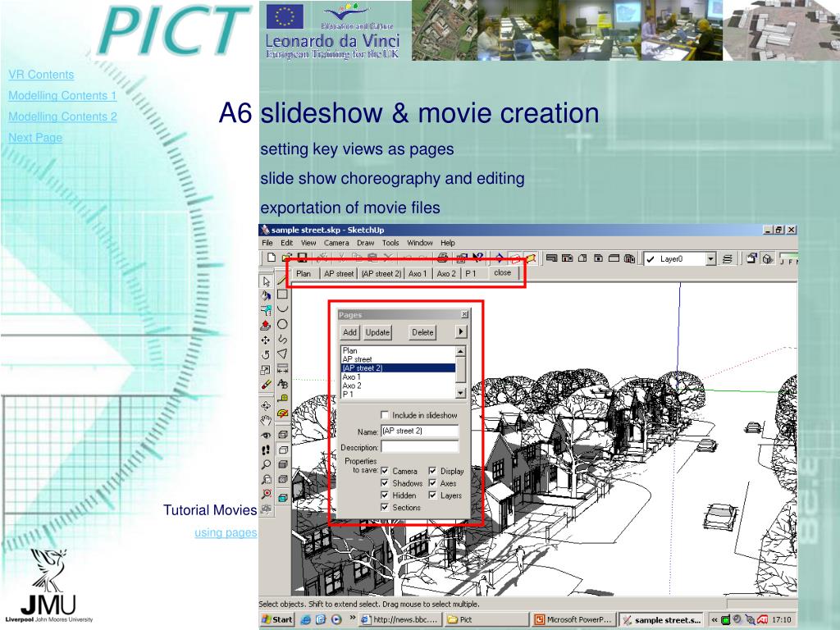Open the File menu
Image resolution: width=840 pixels, height=630 pixels.
(267, 243)
